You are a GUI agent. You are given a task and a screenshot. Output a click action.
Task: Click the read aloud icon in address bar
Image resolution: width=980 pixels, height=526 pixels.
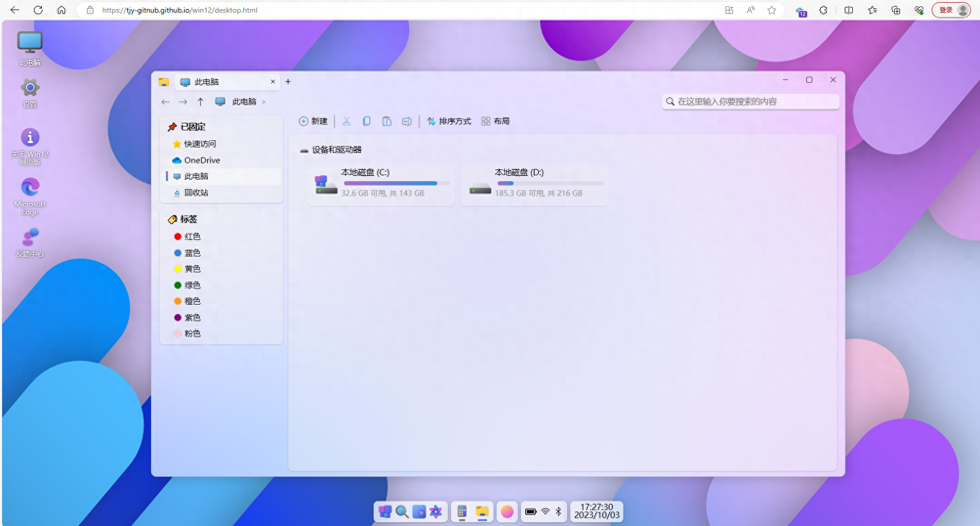751,10
